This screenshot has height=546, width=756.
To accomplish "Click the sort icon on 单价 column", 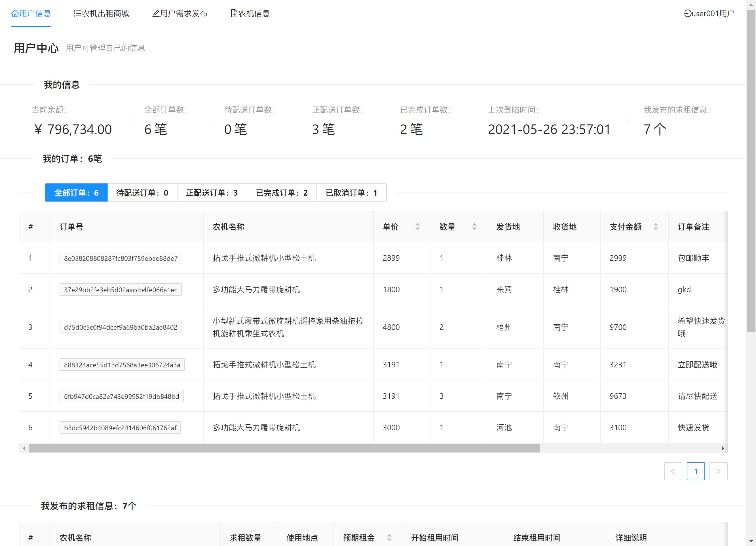I will 417,227.
